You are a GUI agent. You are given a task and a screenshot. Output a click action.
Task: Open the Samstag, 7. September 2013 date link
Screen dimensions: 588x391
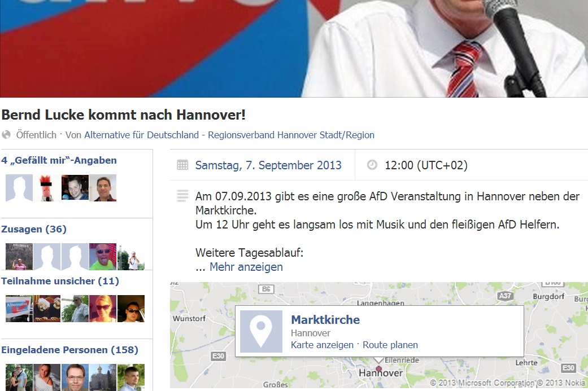[x=268, y=165]
